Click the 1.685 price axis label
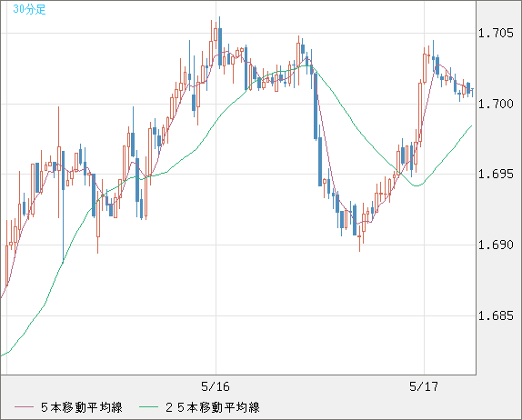 tap(496, 315)
